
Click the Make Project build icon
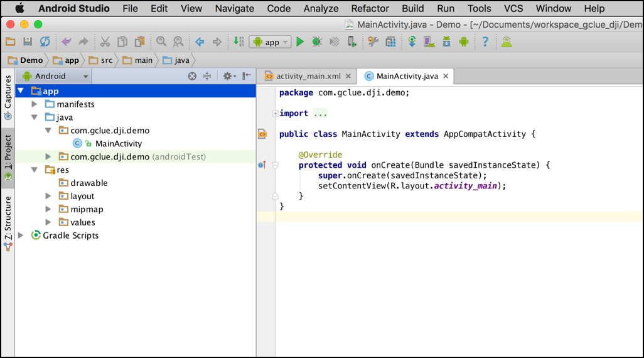pos(239,42)
